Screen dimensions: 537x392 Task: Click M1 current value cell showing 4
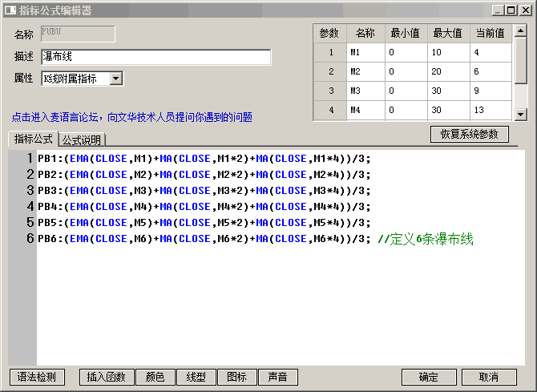[x=491, y=52]
